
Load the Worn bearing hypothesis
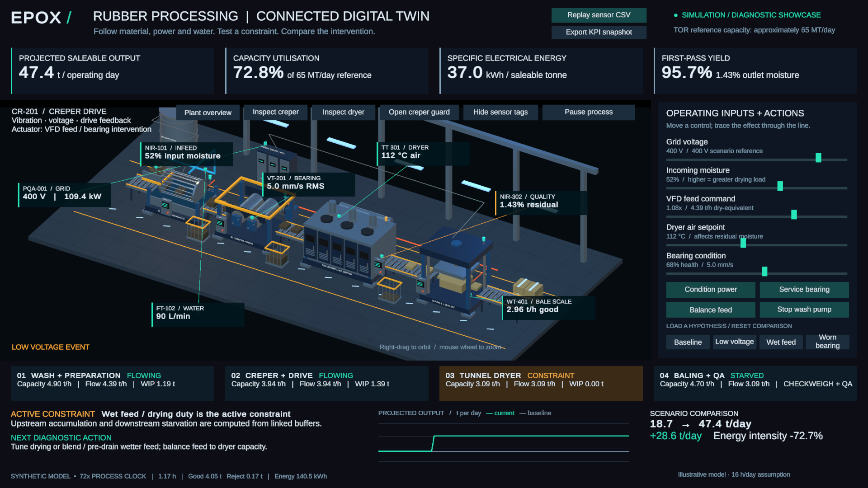[x=827, y=342]
